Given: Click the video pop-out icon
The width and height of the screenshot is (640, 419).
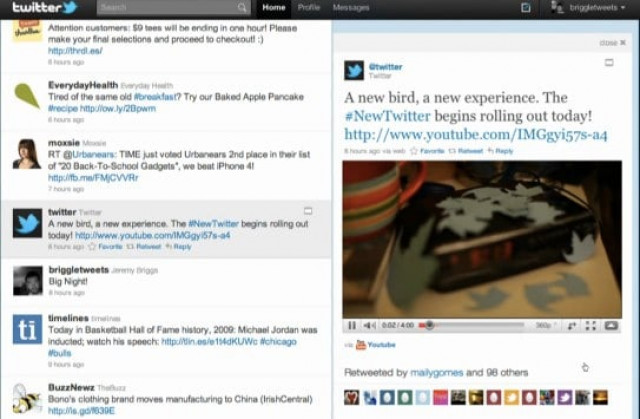Looking at the screenshot, I should tap(572, 325).
